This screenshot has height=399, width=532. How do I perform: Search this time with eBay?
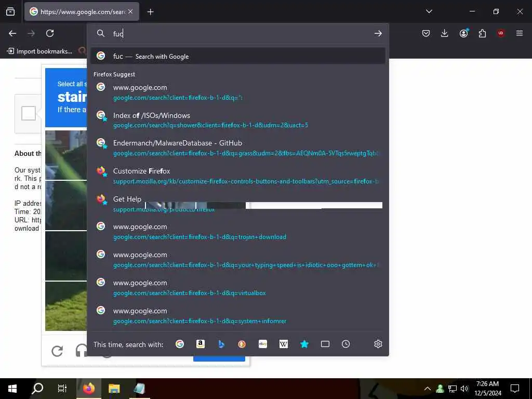coord(262,344)
